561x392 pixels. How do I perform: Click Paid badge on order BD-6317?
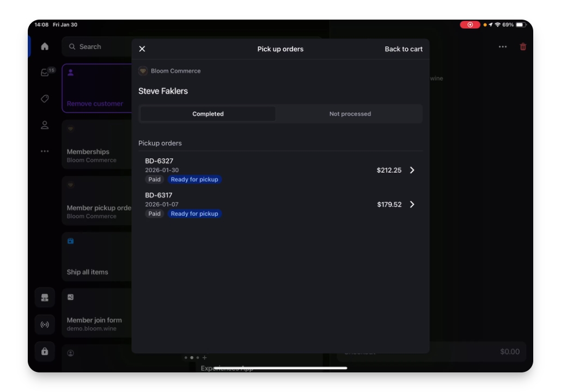coord(155,213)
